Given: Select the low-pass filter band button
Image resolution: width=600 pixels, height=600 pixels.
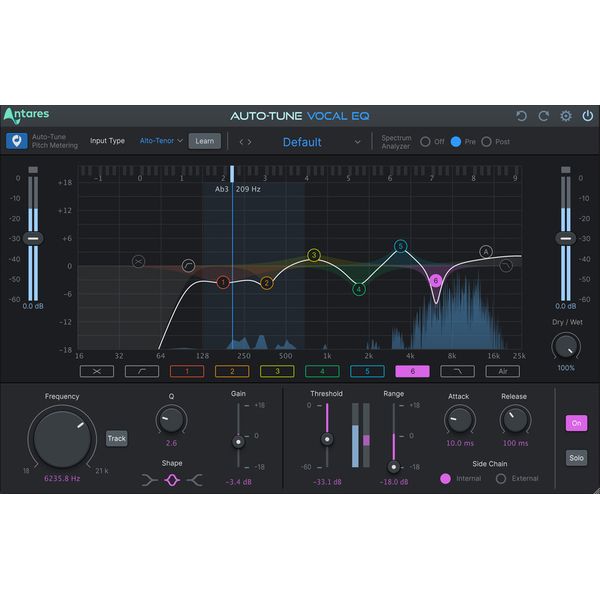Looking at the screenshot, I should (458, 371).
